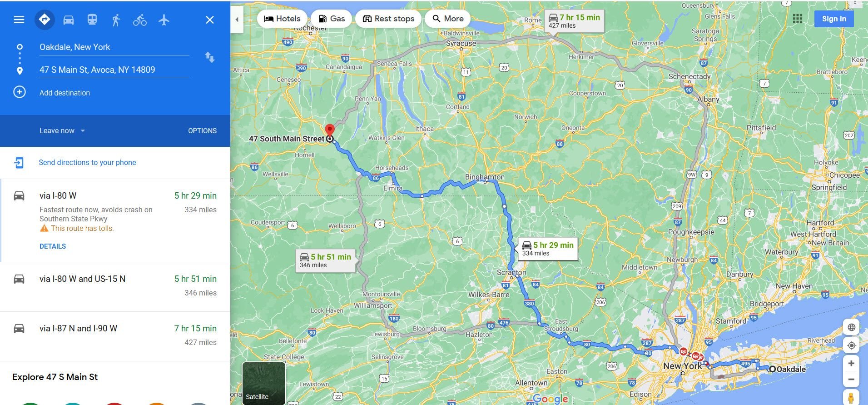The width and height of the screenshot is (868, 405).
Task: Open the hamburger main menu
Action: tap(19, 20)
